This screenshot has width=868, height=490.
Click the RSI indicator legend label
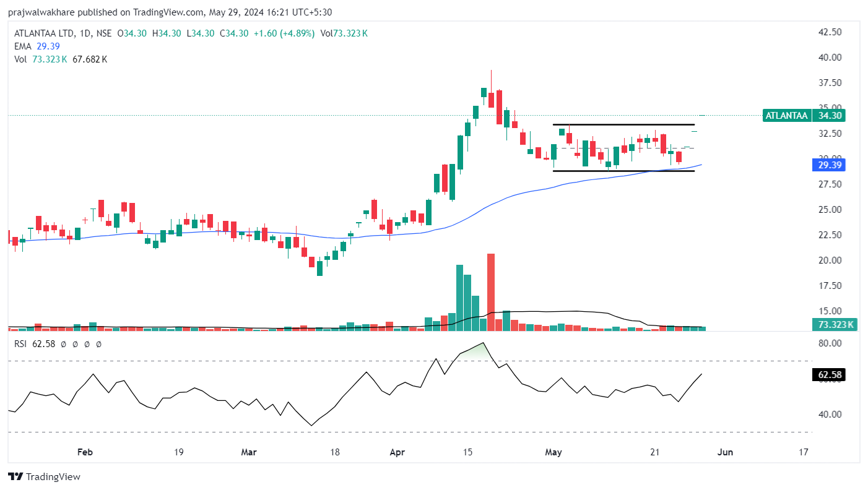click(20, 343)
